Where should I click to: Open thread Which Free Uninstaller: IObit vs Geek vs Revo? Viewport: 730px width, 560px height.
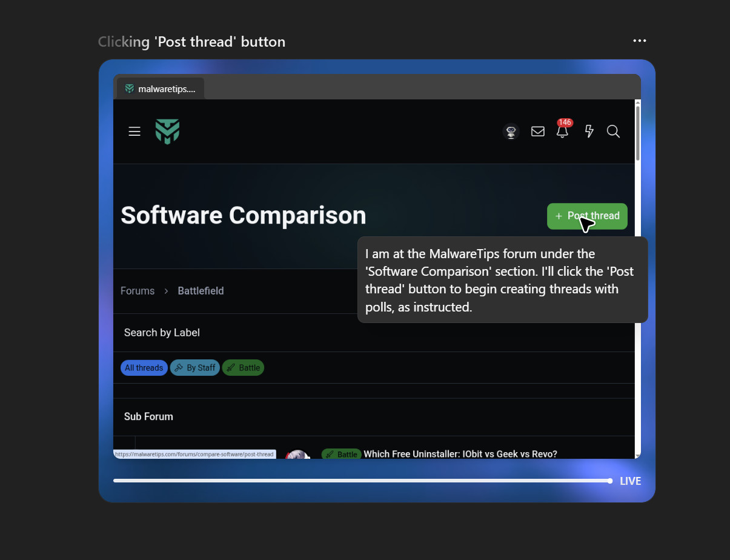(460, 454)
